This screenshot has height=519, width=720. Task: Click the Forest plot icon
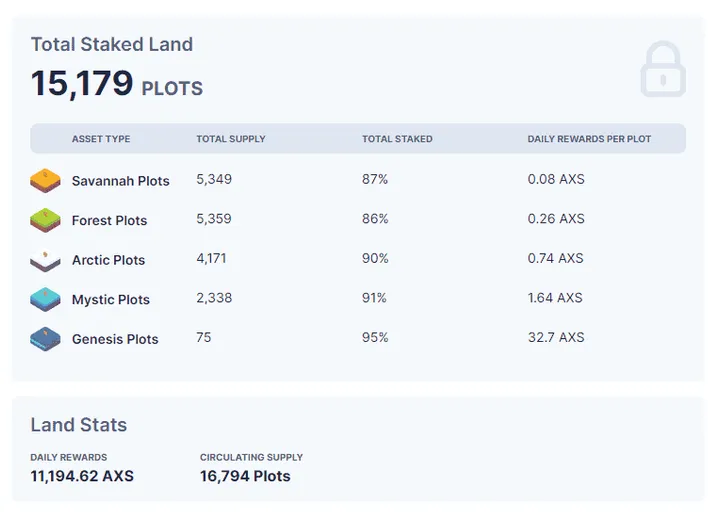(45, 220)
